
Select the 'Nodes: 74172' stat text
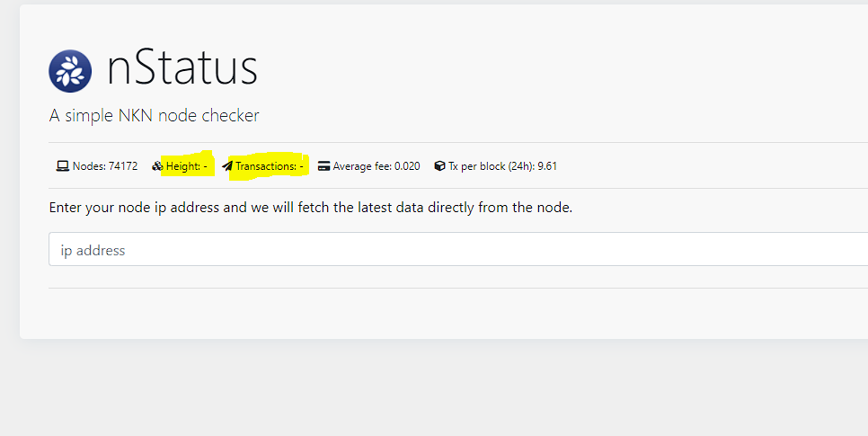(x=105, y=166)
